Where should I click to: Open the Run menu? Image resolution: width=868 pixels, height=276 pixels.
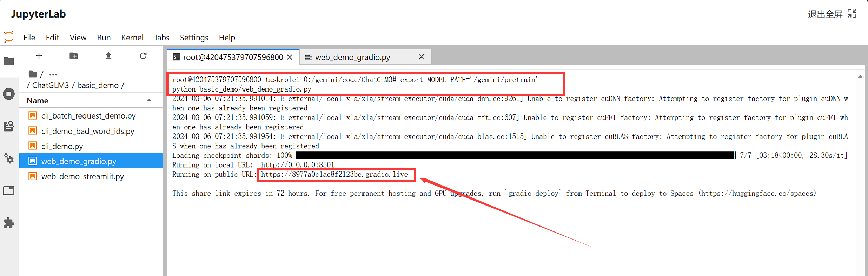tap(104, 38)
